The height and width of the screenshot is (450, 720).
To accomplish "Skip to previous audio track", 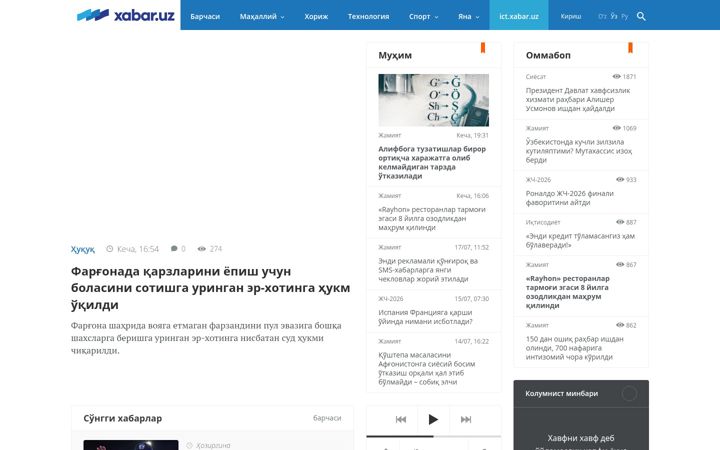I will [401, 419].
